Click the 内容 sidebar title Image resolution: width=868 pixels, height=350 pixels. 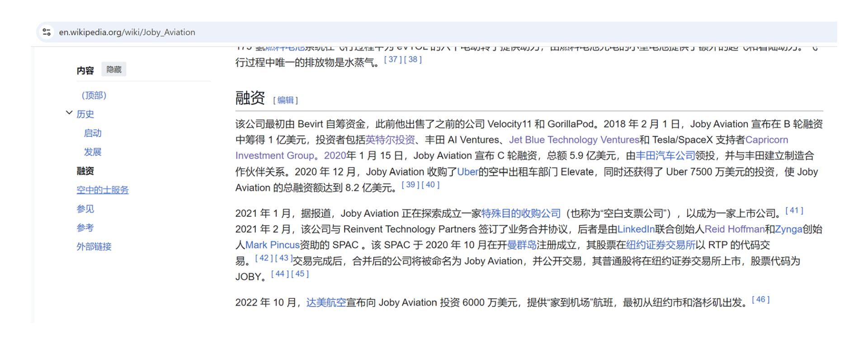click(x=85, y=71)
